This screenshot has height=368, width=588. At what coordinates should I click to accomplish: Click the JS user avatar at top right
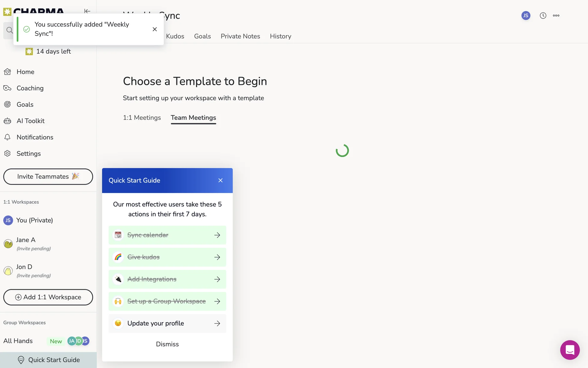click(x=526, y=16)
